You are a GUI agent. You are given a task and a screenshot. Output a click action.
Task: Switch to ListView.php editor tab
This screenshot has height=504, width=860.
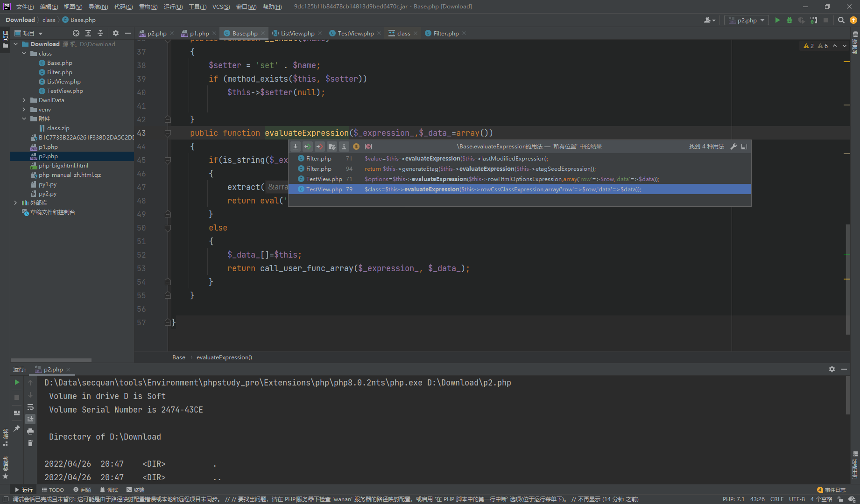[297, 33]
